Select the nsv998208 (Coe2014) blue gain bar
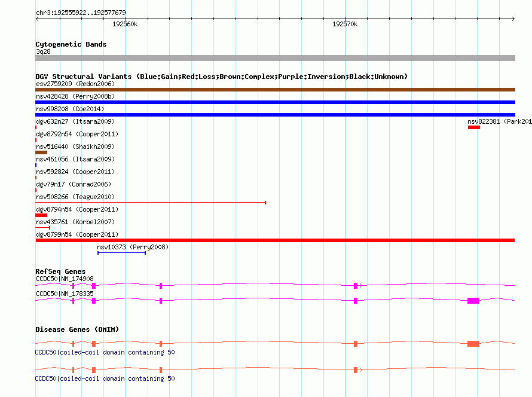 point(275,115)
